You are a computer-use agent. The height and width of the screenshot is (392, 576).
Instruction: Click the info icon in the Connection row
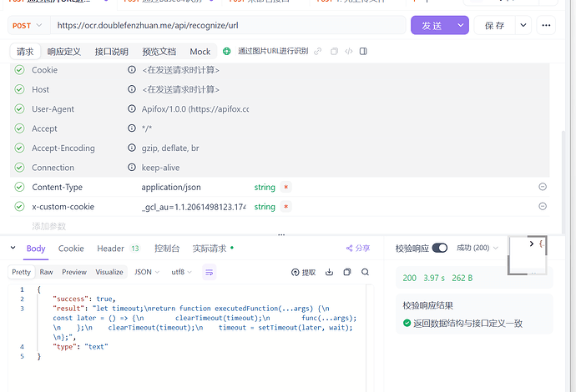pyautogui.click(x=132, y=167)
